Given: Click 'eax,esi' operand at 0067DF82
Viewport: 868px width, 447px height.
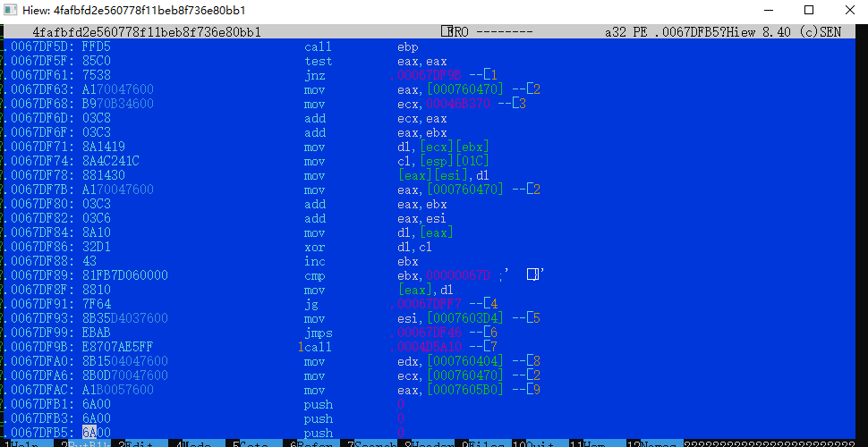Looking at the screenshot, I should click(421, 218).
